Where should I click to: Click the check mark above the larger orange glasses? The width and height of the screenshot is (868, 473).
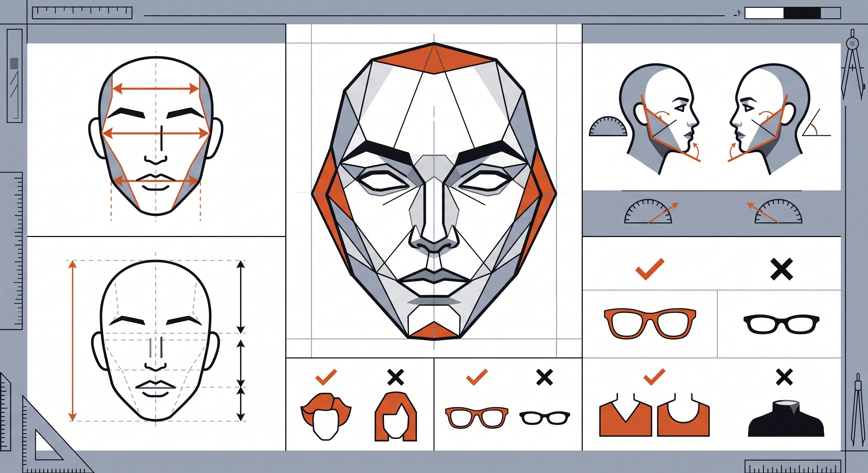coord(650,269)
